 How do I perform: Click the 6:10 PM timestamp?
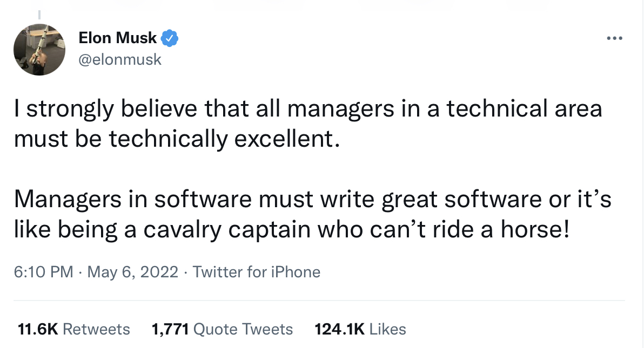coord(43,272)
